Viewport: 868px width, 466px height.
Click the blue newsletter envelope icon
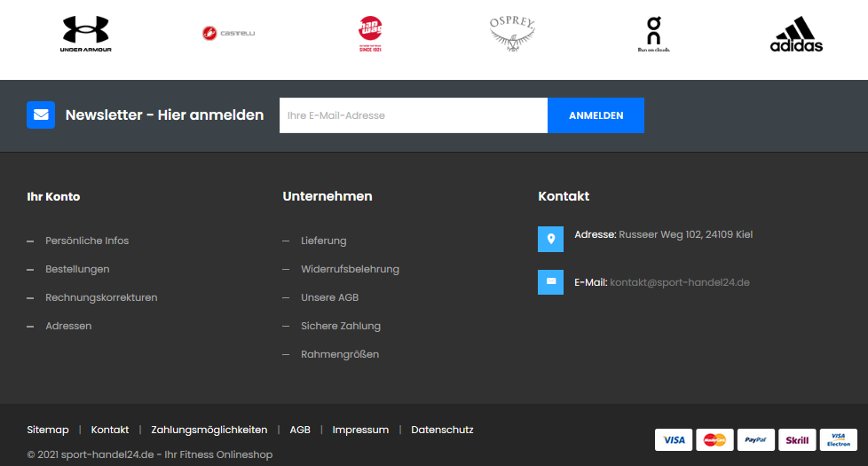[x=41, y=115]
